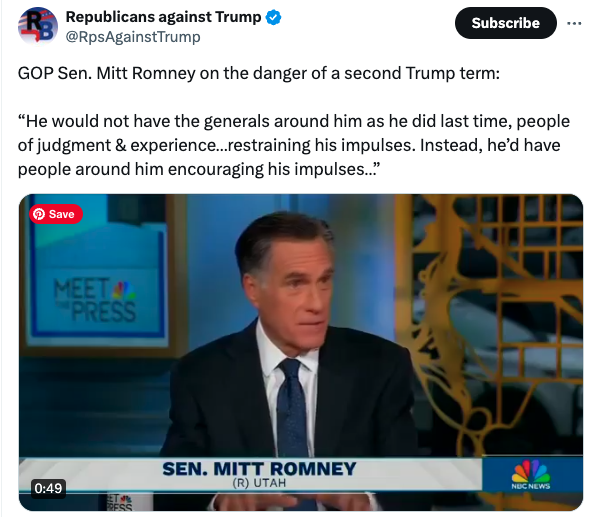The height and width of the screenshot is (517, 596).
Task: Click the small Meet the Press logo at video bottom
Action: pos(119,502)
